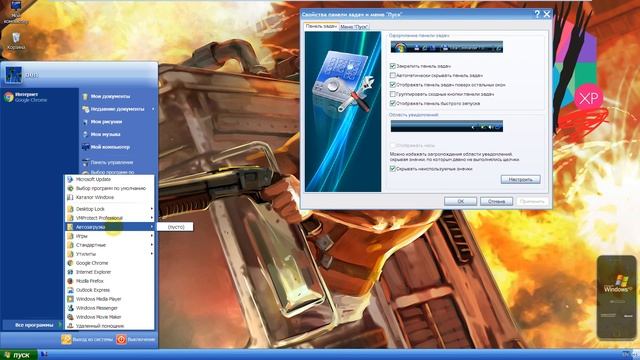Click the red Выключение power icon
The height and width of the screenshot is (360, 640).
tap(121, 339)
